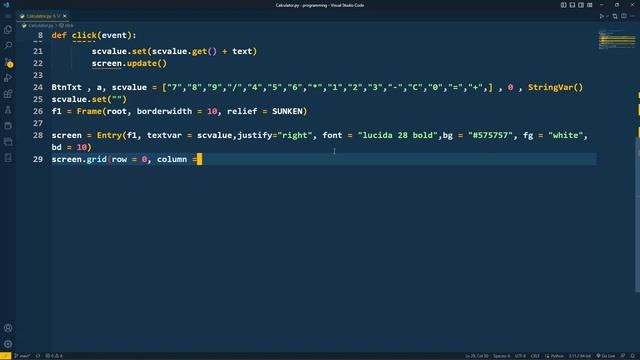Open the Run and Debug view
This screenshot has height=360, width=640.
(x=8, y=78)
